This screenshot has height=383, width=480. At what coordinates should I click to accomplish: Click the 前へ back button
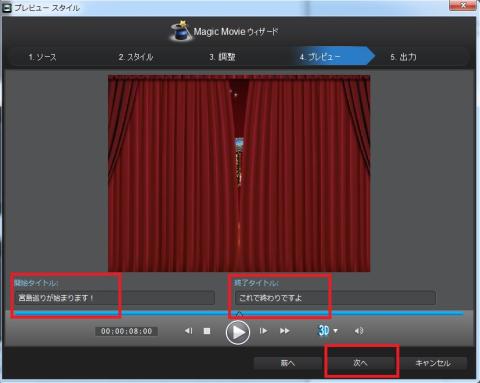point(288,363)
